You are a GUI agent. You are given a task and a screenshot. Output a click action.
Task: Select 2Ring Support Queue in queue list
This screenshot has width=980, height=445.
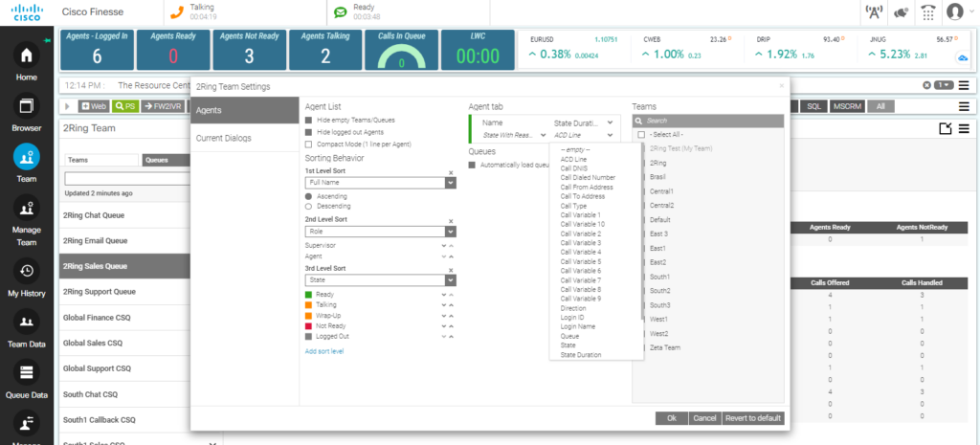point(124,292)
